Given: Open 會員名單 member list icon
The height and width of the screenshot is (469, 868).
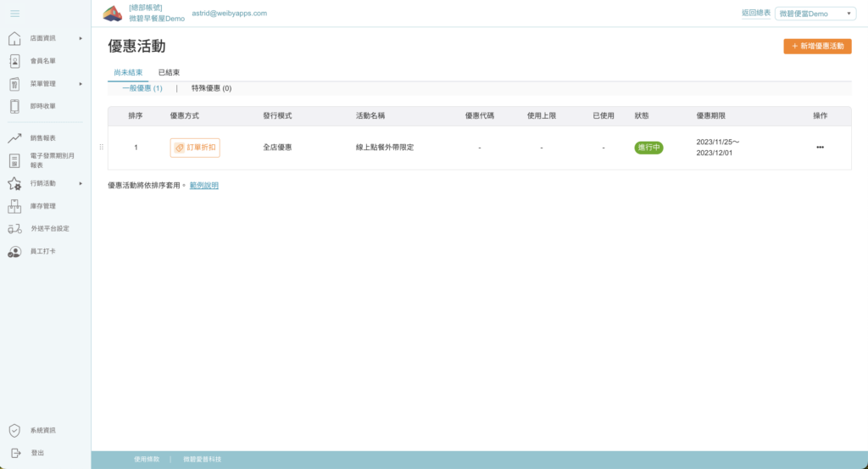Looking at the screenshot, I should [14, 61].
